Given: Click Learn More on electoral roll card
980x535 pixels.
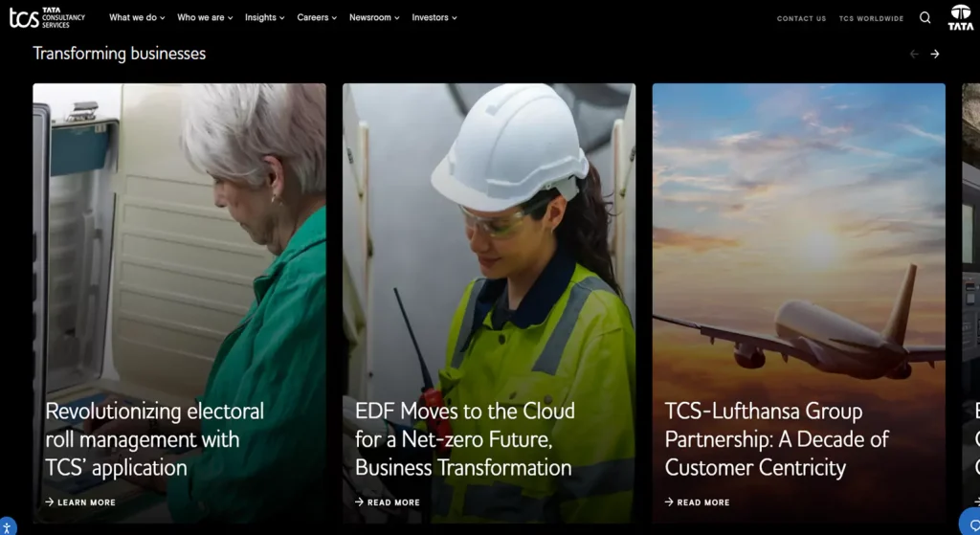Looking at the screenshot, I should tap(80, 502).
